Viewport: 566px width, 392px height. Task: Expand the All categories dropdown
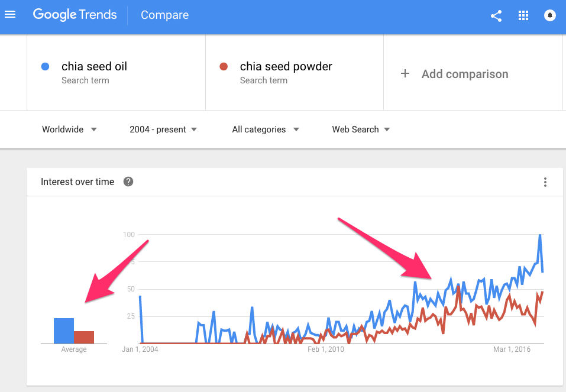266,129
